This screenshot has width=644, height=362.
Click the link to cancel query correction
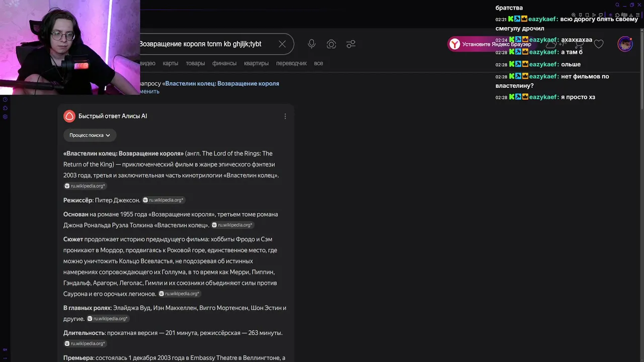(x=149, y=92)
